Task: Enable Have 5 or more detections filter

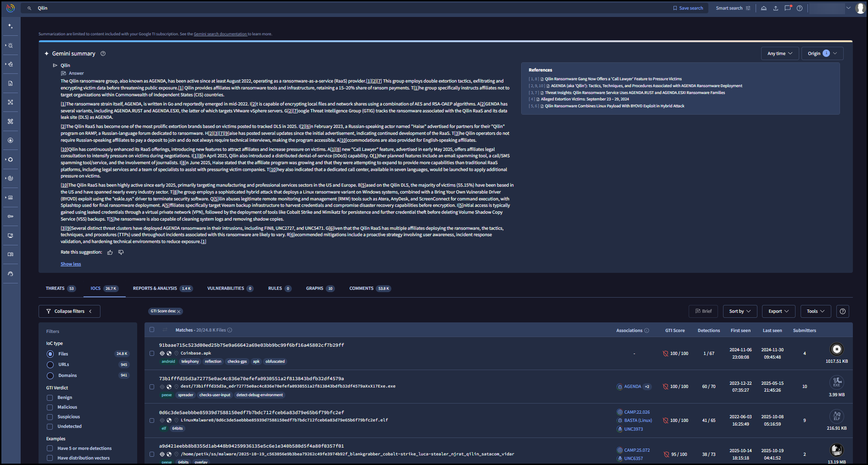Action: tap(50, 448)
